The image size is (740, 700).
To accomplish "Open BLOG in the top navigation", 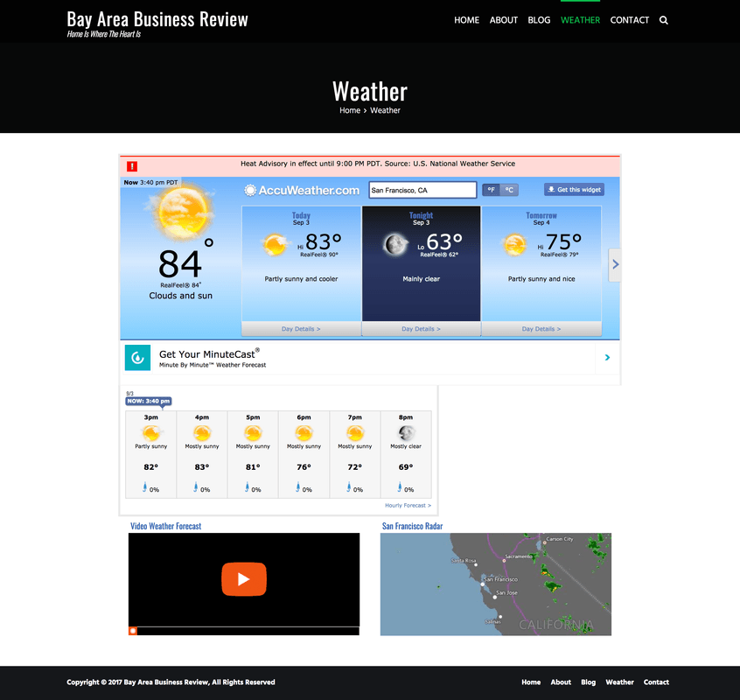I will [x=539, y=20].
